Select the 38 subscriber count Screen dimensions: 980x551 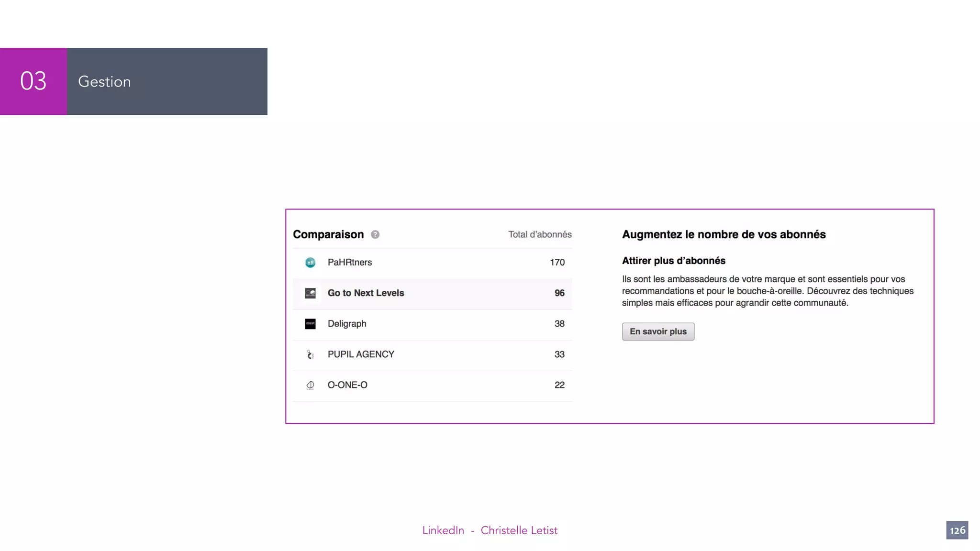click(559, 323)
